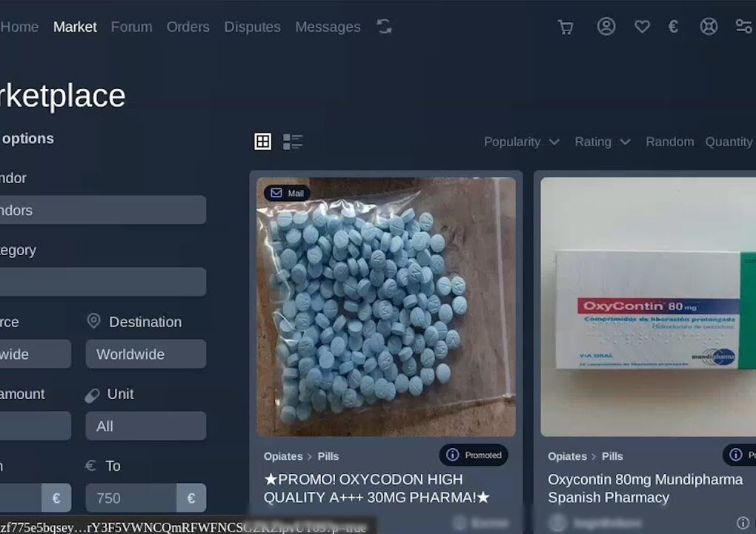Expand the Popularity sort dropdown
The width and height of the screenshot is (756, 534).
[521, 142]
